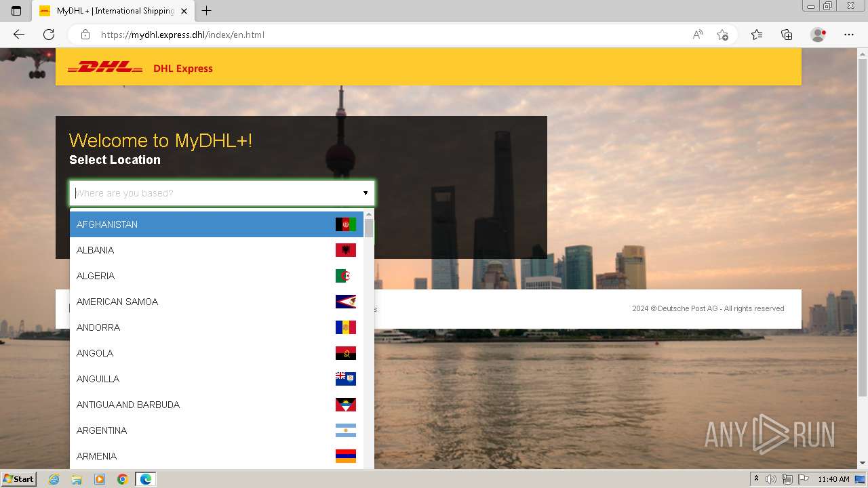Select ALBANIA from the location list
This screenshot has height=488, width=868.
point(216,250)
